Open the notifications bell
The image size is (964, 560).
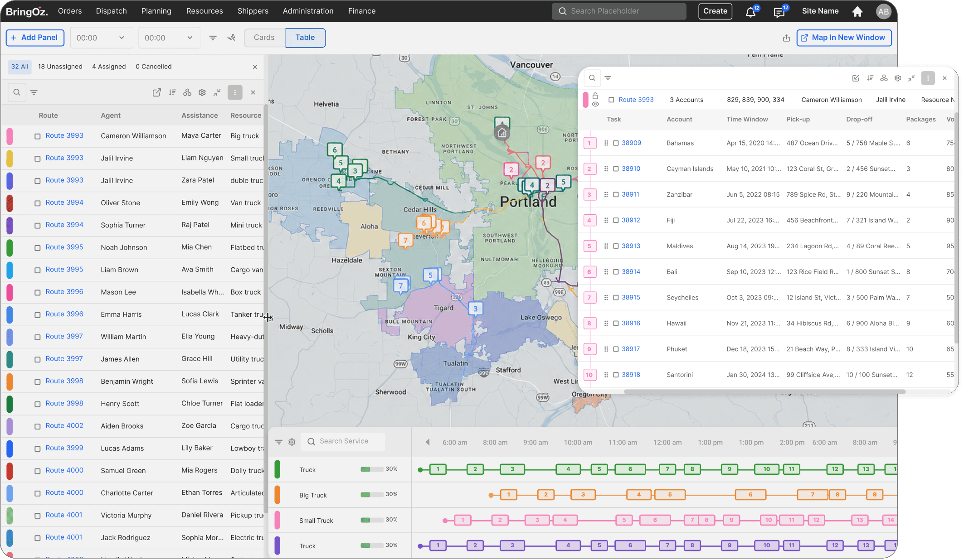tap(750, 12)
